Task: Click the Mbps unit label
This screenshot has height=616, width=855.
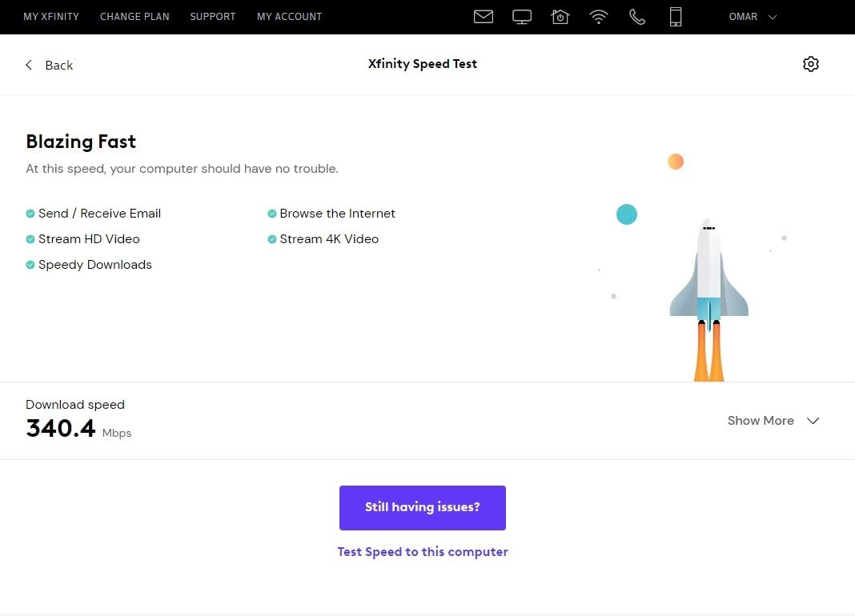Action: tap(117, 434)
